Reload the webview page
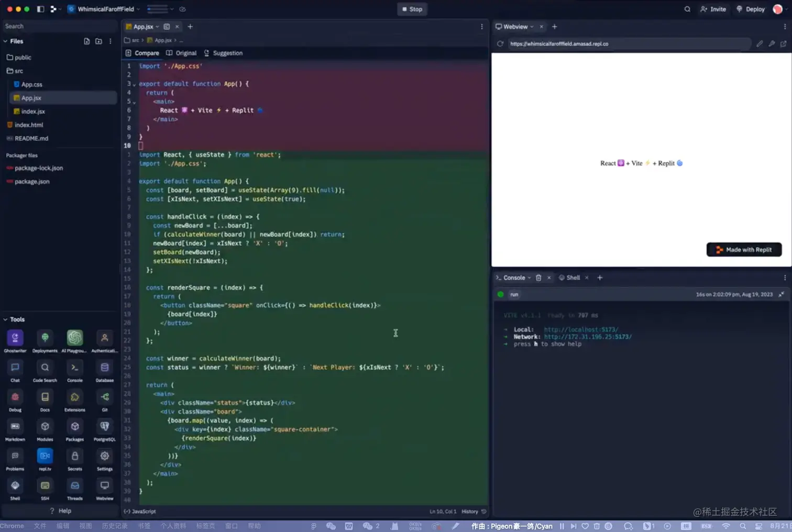 pyautogui.click(x=500, y=44)
